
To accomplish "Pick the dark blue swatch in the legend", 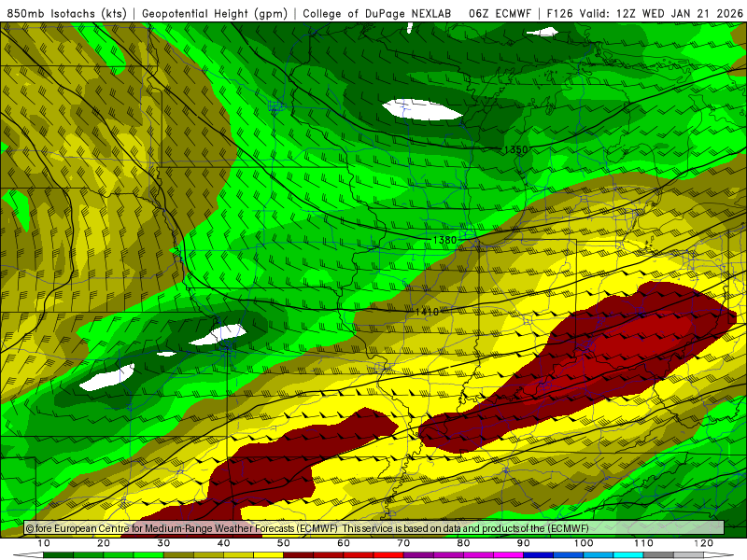I will point(539,555).
